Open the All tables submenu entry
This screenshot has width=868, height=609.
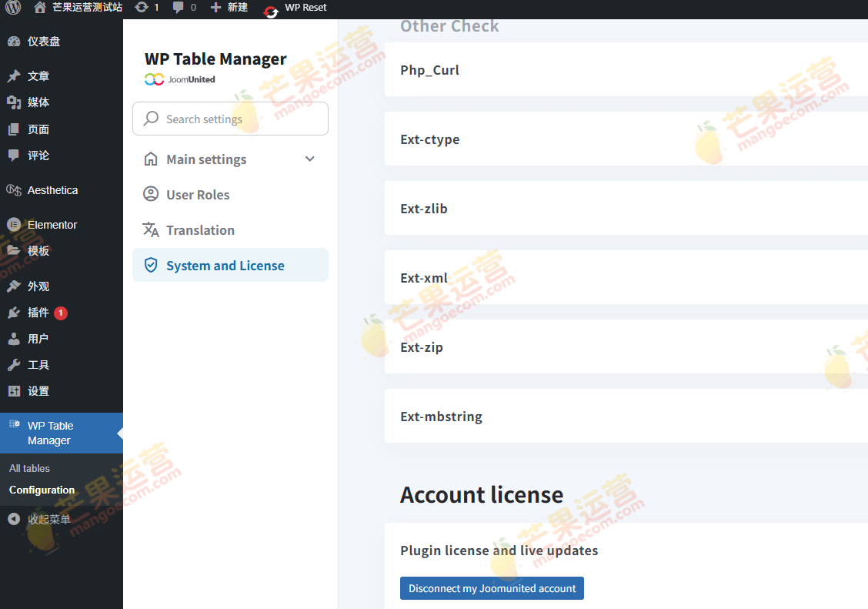tap(29, 468)
